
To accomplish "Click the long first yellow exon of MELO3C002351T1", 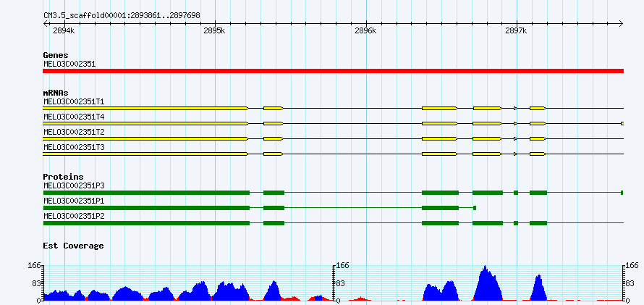I will point(145,108).
